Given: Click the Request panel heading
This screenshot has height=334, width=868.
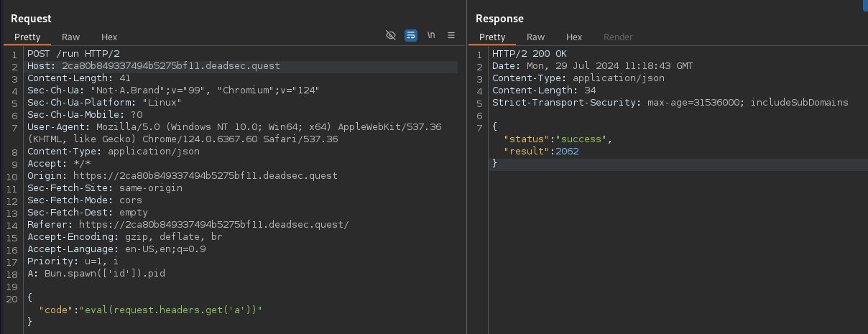Looking at the screenshot, I should point(31,18).
